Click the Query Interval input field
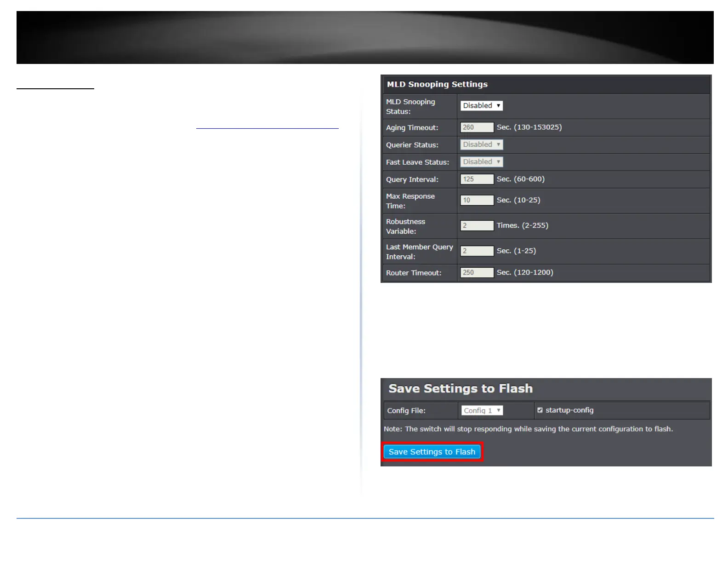The image size is (728, 563). 477,179
